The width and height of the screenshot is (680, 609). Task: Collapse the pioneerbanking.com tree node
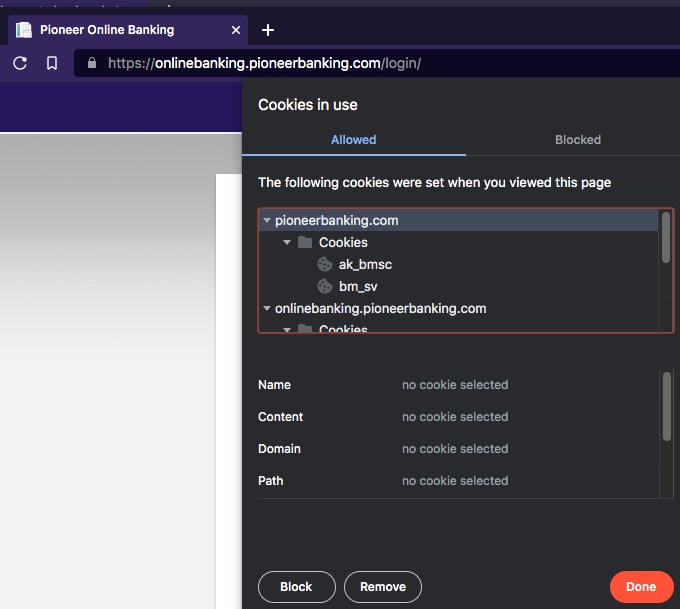267,221
